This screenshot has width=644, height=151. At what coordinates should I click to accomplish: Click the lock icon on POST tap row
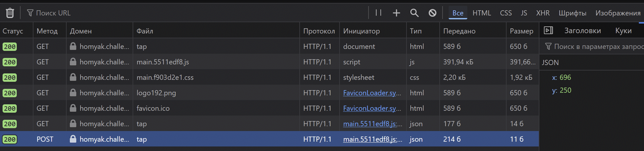click(73, 139)
